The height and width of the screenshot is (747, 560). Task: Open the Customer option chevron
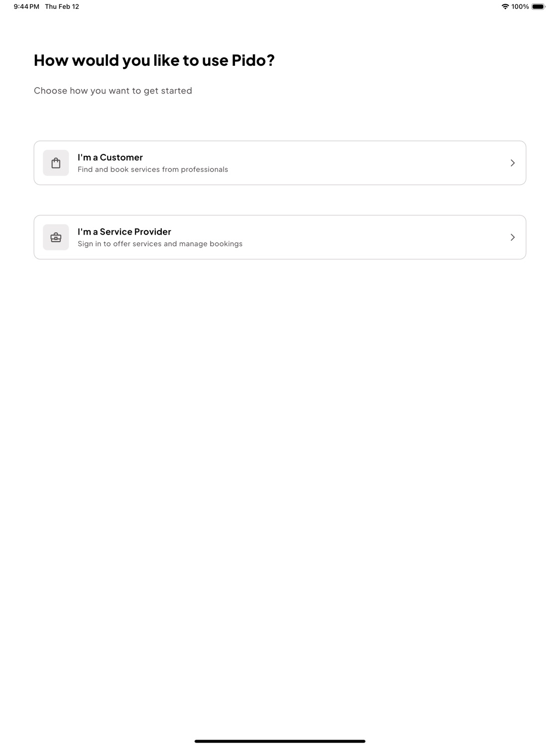[x=512, y=163]
